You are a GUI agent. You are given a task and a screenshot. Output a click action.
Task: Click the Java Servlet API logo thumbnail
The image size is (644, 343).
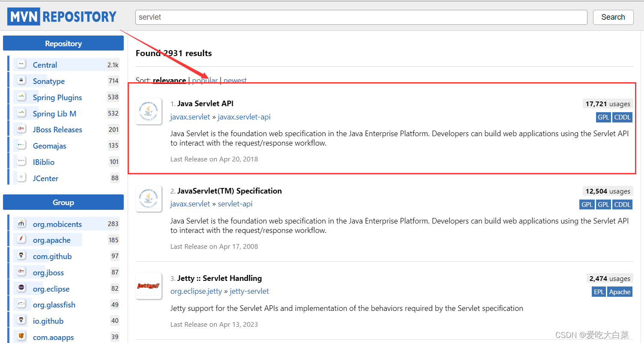pos(149,111)
